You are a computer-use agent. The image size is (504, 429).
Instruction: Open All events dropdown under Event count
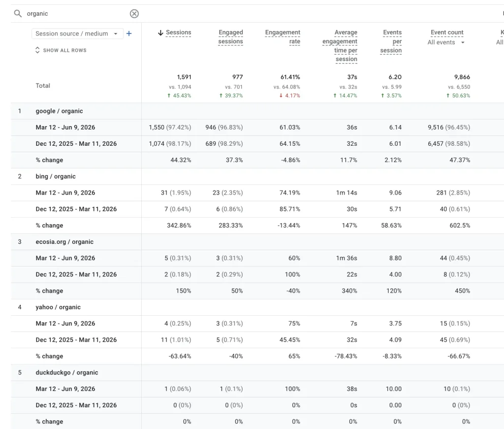pyautogui.click(x=446, y=42)
